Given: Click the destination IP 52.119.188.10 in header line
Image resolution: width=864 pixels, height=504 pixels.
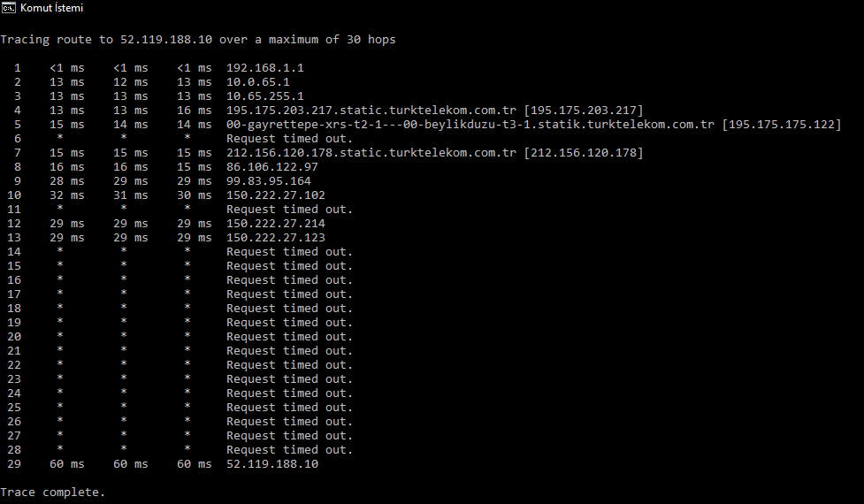Looking at the screenshot, I should point(166,40).
